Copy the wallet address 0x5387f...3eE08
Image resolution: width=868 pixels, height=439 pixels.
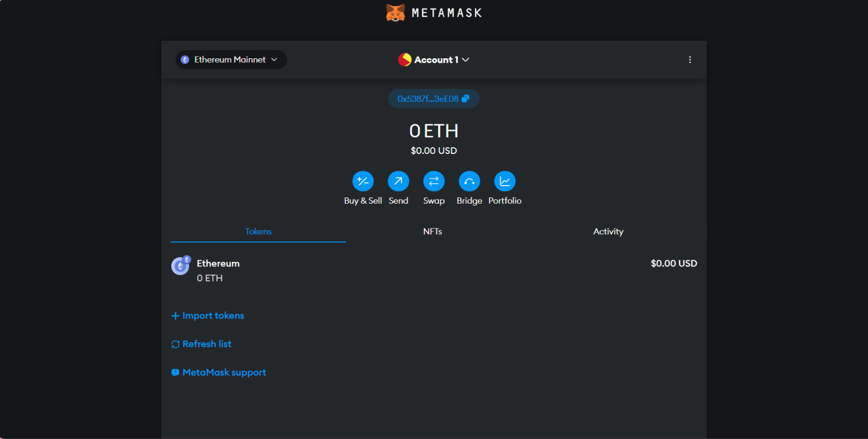point(433,98)
